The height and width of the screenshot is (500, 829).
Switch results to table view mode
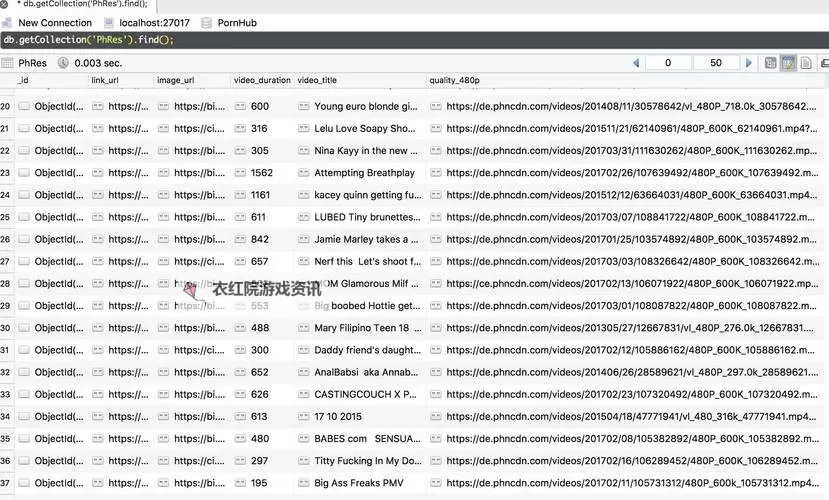click(788, 63)
